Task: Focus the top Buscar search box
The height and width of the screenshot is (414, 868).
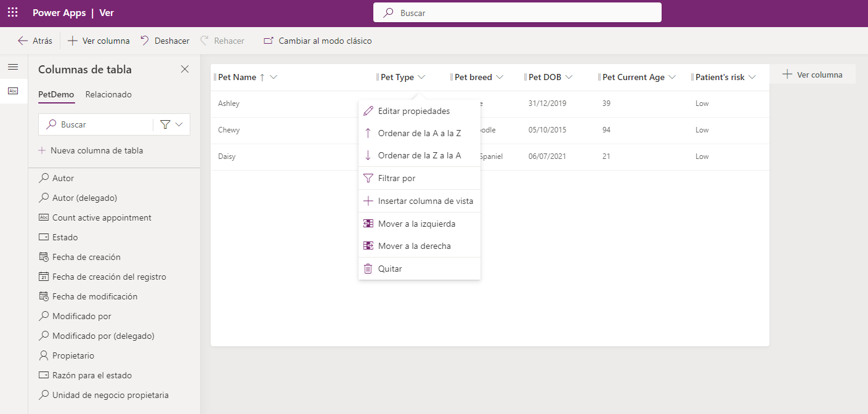Action: 517,12
